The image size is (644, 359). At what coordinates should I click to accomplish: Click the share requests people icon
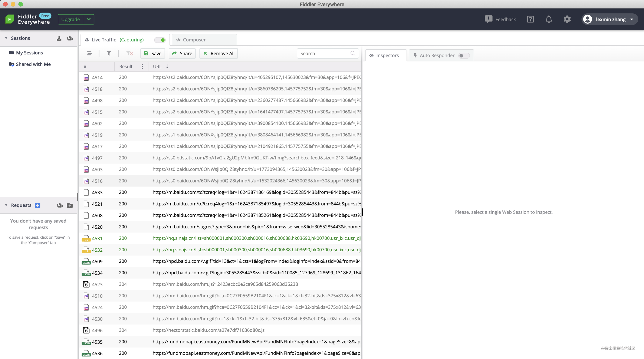click(x=60, y=205)
